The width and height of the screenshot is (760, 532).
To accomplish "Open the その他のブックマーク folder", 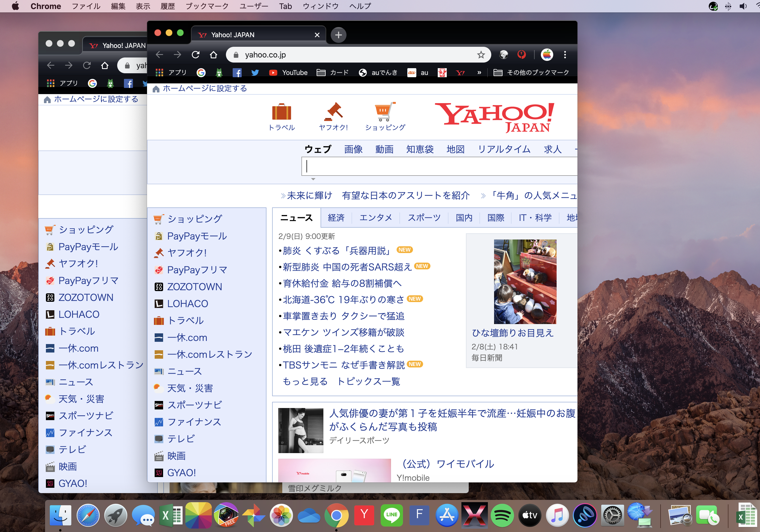I will pos(531,72).
